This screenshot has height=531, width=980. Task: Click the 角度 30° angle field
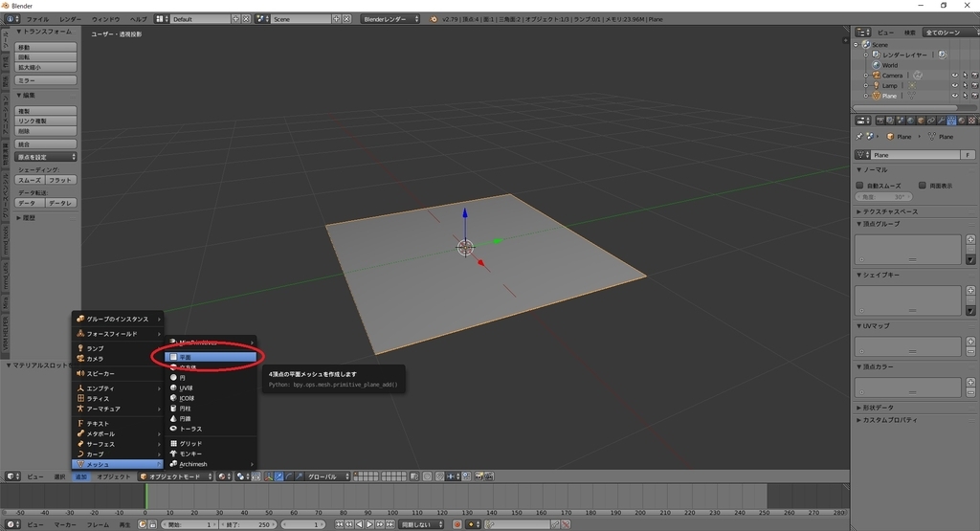pyautogui.click(x=883, y=197)
